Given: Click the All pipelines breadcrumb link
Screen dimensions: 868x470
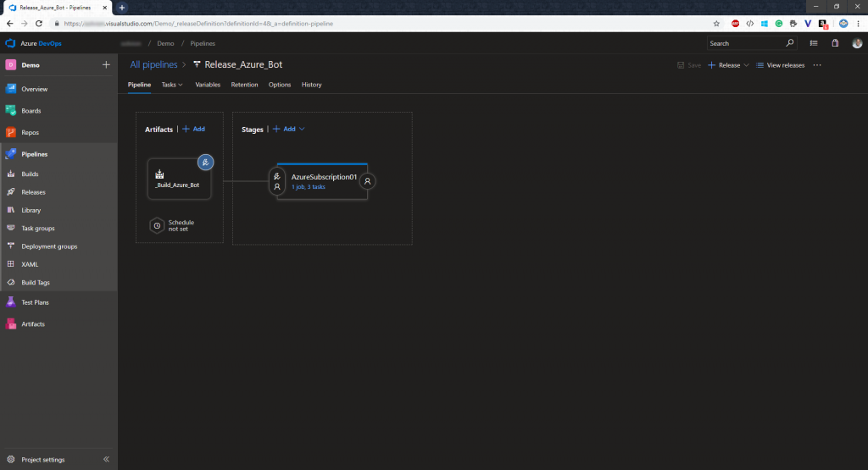Looking at the screenshot, I should coord(154,64).
